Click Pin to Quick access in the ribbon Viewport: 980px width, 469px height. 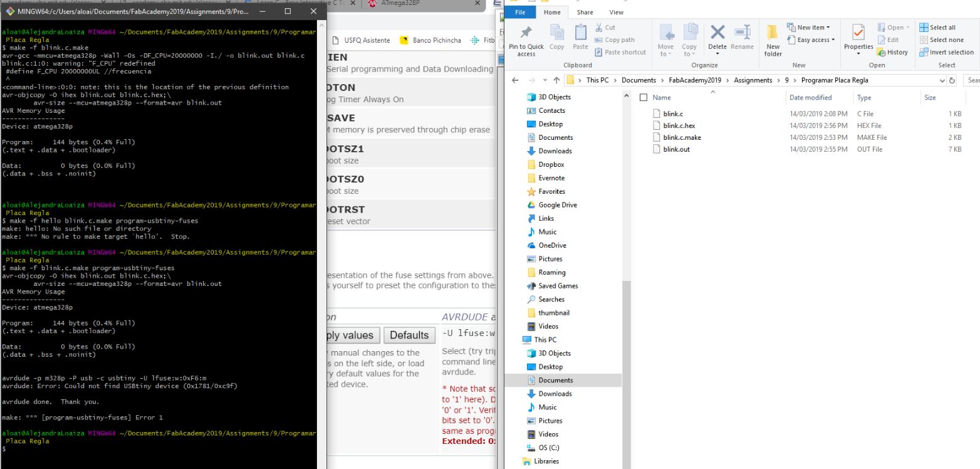[x=526, y=40]
